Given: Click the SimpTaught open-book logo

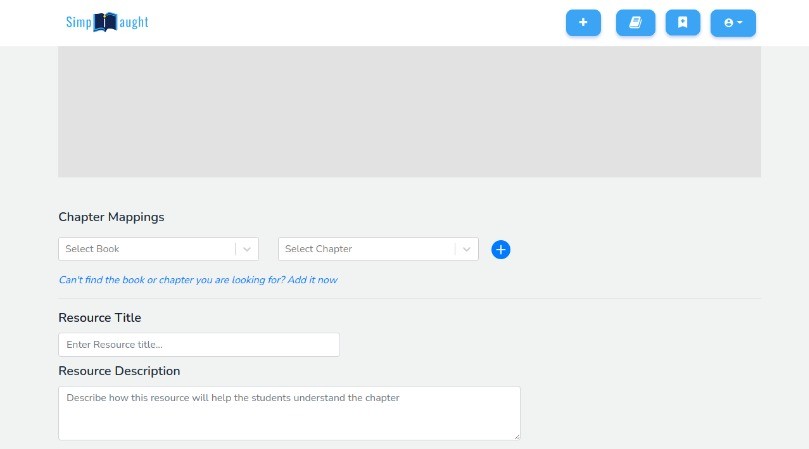Looking at the screenshot, I should 105,22.
